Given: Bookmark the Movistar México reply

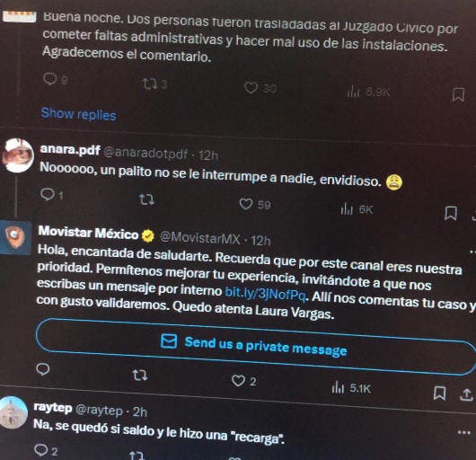Looking at the screenshot, I should [439, 393].
